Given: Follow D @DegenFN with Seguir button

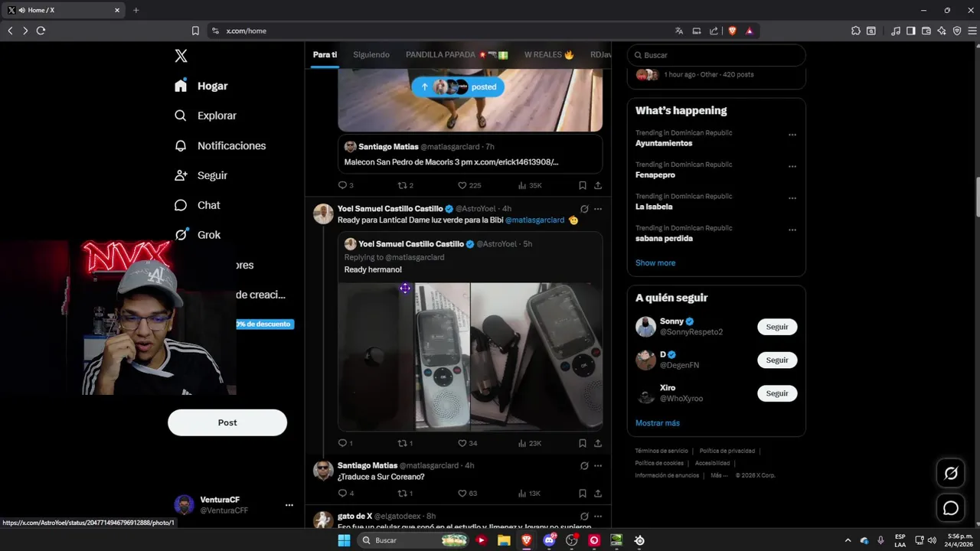Looking at the screenshot, I should pyautogui.click(x=777, y=360).
